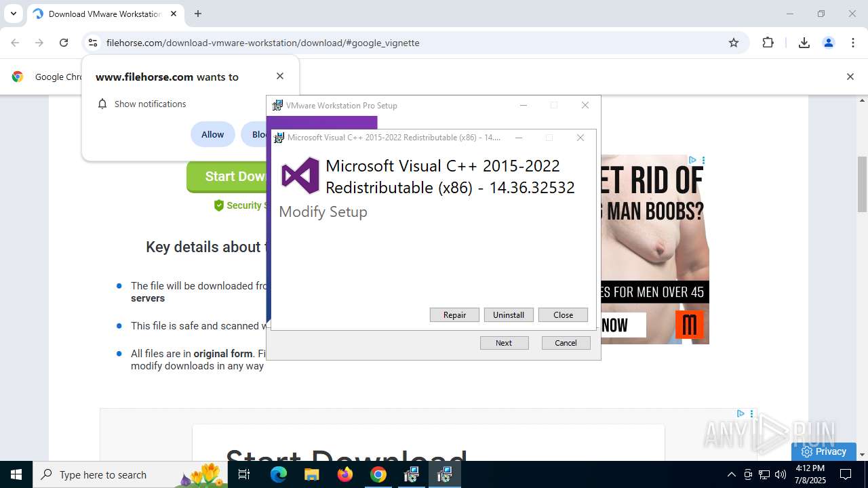Click the page vertical scrollbar
Screen dimensions: 868x488
862,184
